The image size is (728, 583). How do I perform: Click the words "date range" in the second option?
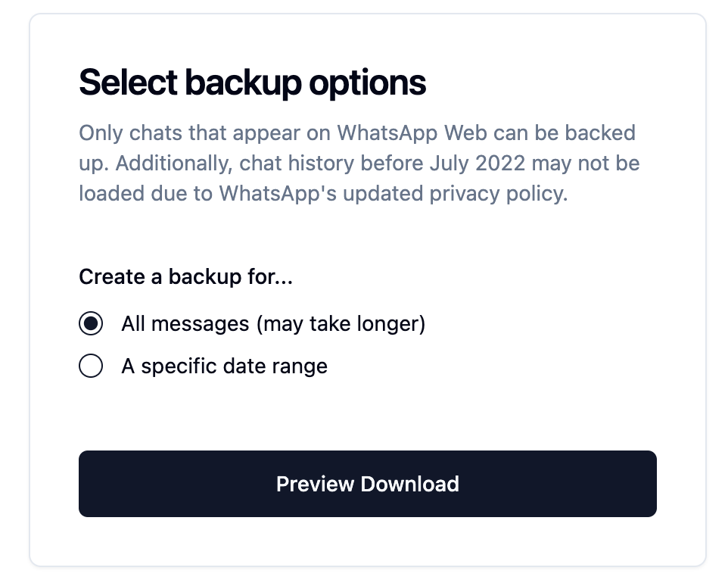[x=275, y=366]
